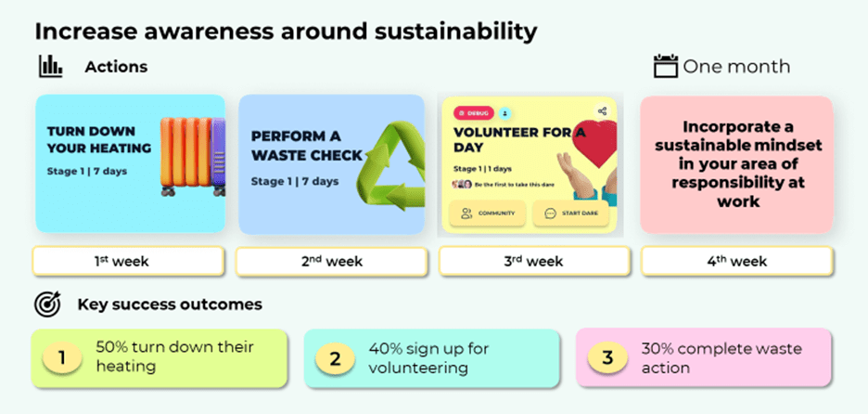Select the 4th week label
Viewport: 868px width, 414px height.
click(737, 261)
